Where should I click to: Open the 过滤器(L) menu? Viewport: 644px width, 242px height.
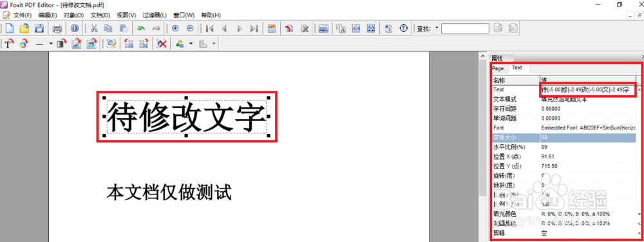(x=155, y=15)
